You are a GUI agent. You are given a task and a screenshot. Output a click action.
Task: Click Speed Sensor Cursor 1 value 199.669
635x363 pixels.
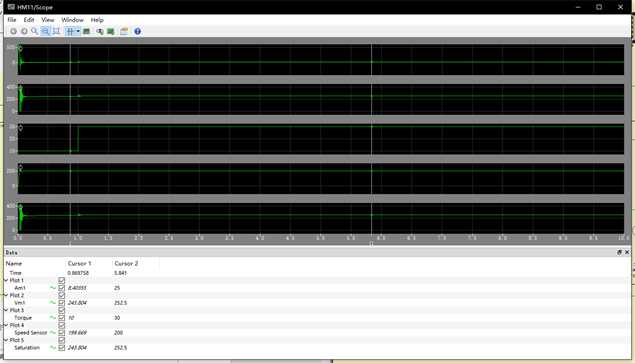(x=77, y=333)
